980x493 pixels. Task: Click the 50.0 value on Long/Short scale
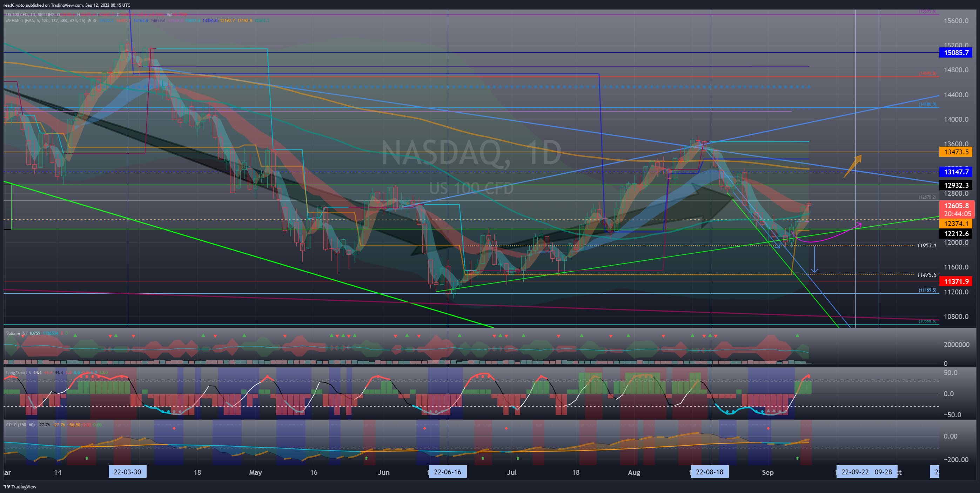tap(951, 373)
